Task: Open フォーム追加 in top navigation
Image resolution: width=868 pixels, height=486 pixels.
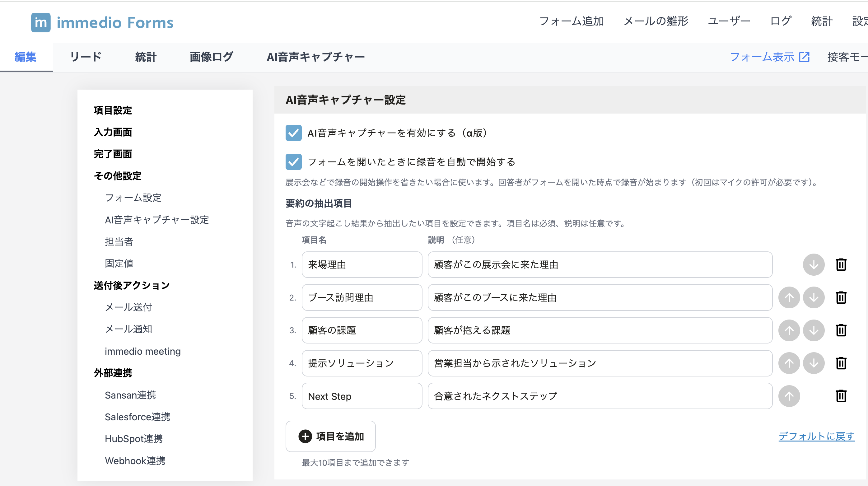Action: point(572,21)
